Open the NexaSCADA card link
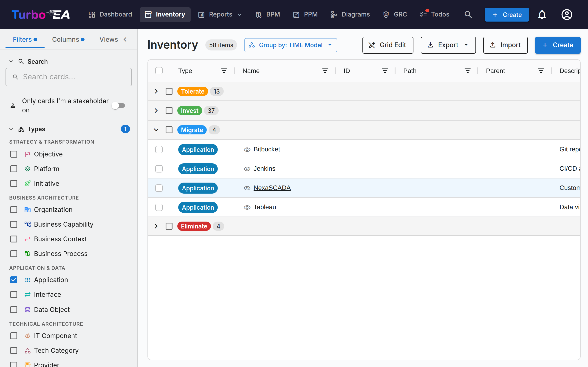The width and height of the screenshot is (588, 367). pyautogui.click(x=272, y=188)
